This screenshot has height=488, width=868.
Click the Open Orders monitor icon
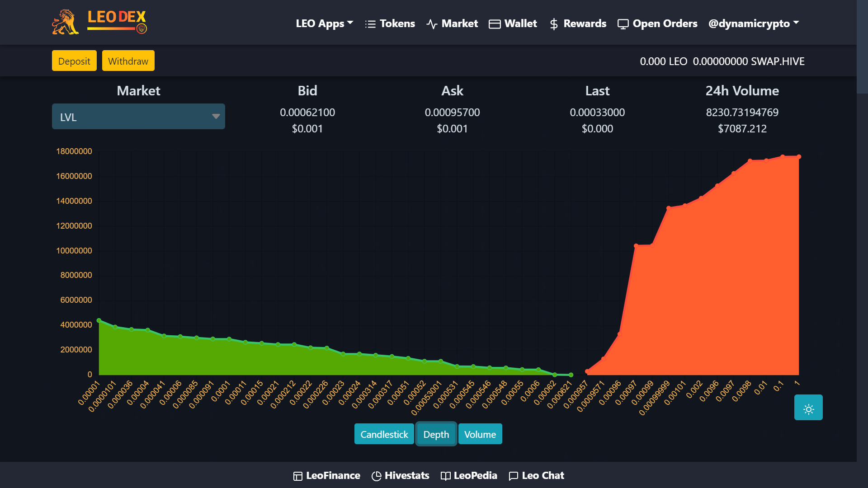pos(623,24)
